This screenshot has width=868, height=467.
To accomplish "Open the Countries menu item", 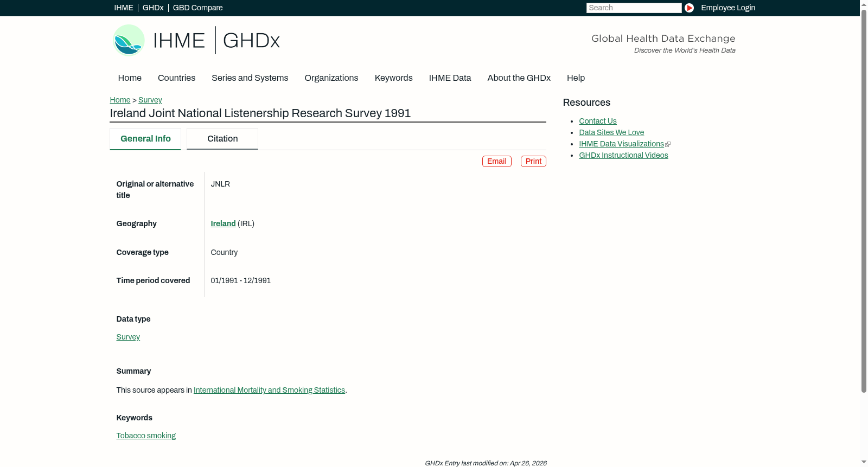I will pos(176,78).
